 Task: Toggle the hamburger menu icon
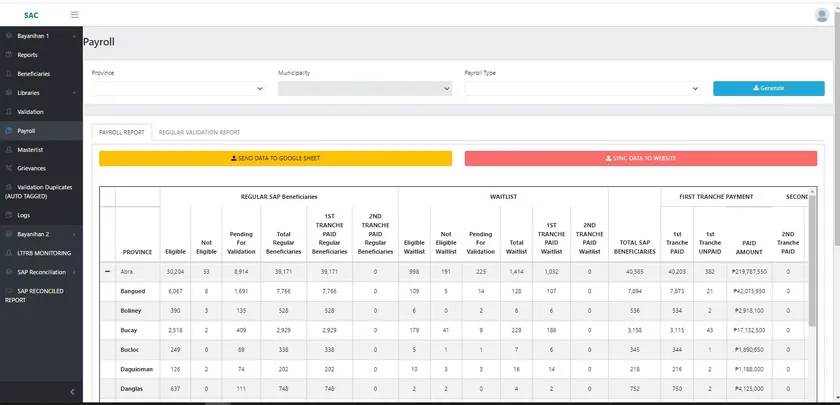[x=74, y=15]
